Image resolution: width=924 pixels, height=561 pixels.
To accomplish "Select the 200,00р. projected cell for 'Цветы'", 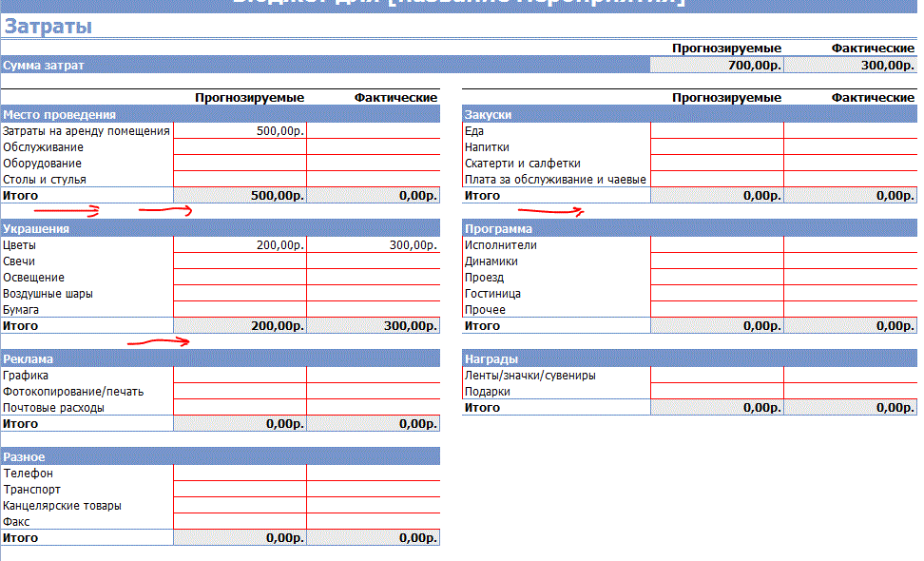I will [240, 244].
